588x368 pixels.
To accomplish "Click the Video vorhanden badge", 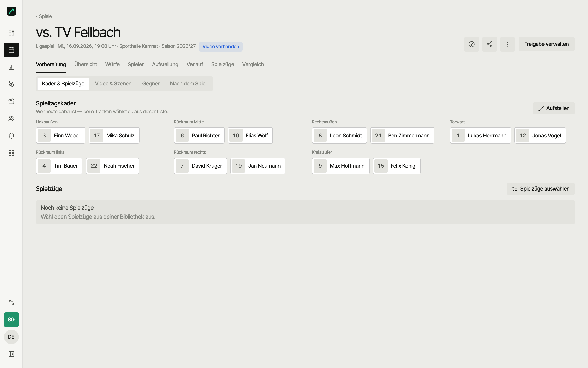I will (221, 46).
